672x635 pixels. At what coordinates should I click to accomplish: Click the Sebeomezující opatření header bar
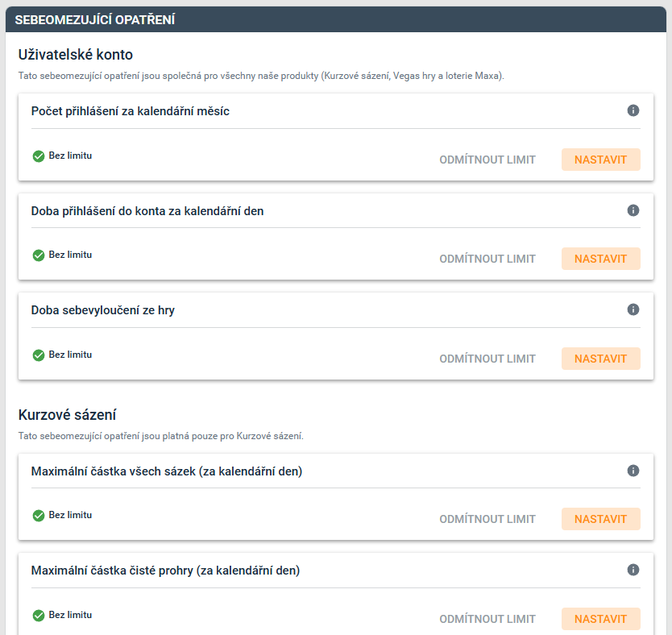pyautogui.click(x=336, y=19)
